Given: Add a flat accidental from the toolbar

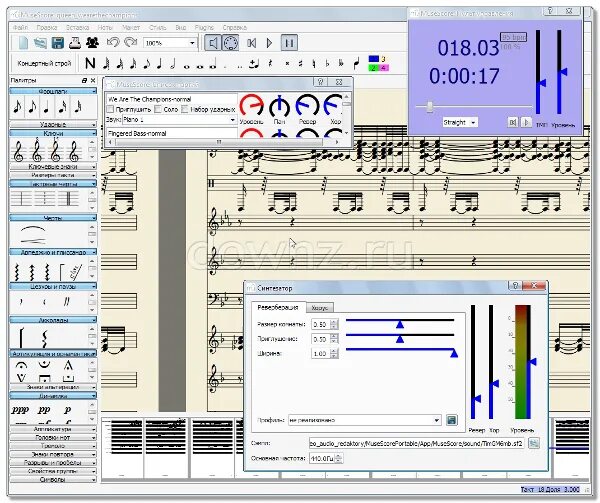Looking at the screenshot, I should [x=328, y=64].
